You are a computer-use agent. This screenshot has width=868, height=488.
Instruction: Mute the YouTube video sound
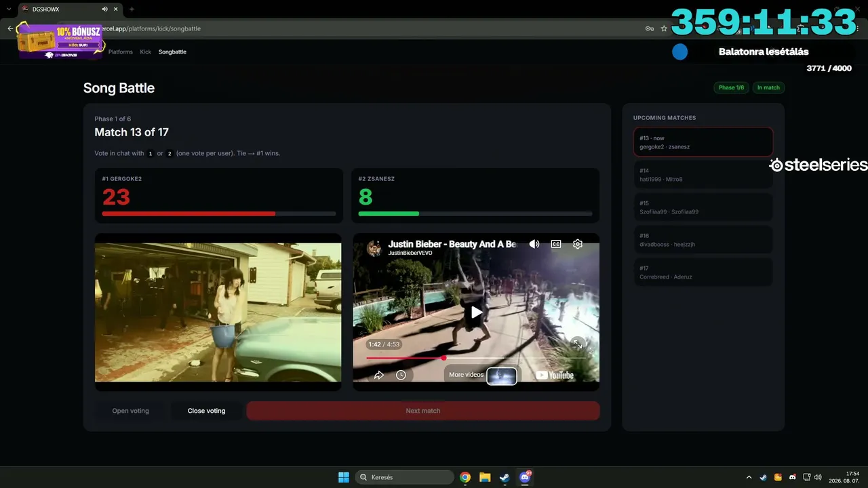pos(534,244)
